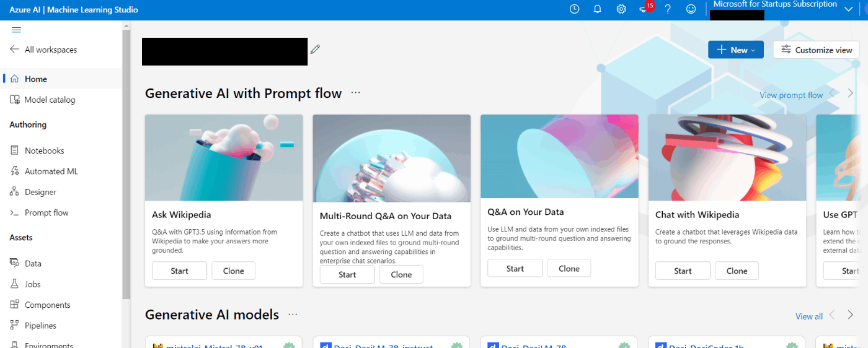Click the Customize view button

(816, 50)
